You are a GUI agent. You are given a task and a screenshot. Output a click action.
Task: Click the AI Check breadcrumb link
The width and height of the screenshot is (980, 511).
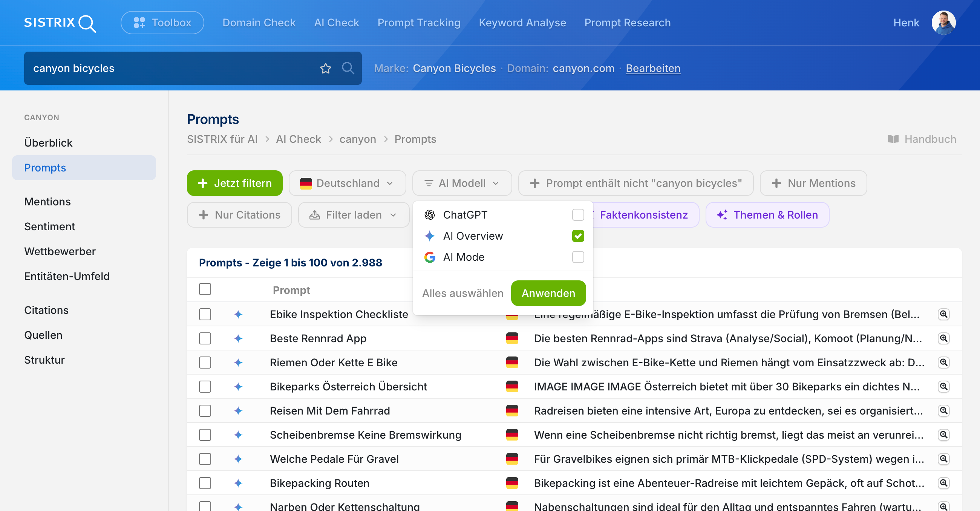pos(298,139)
